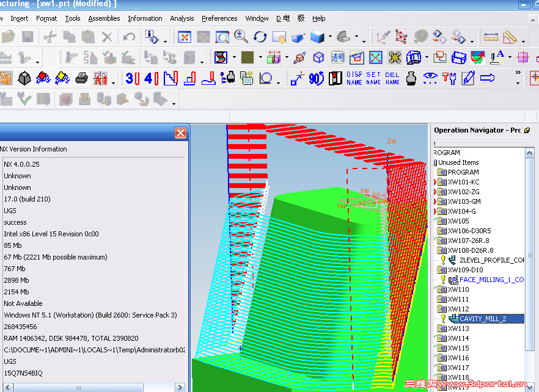Select the XW102-ZG program group

pyautogui.click(x=463, y=192)
